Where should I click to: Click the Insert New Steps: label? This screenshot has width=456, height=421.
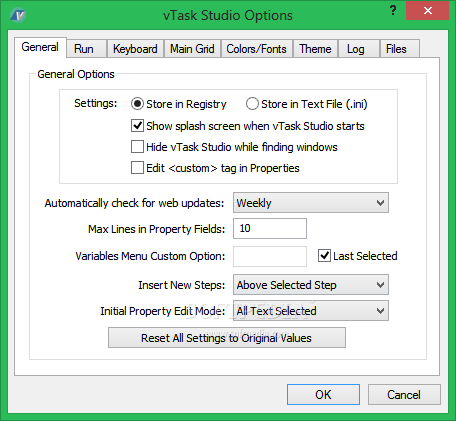coord(182,285)
